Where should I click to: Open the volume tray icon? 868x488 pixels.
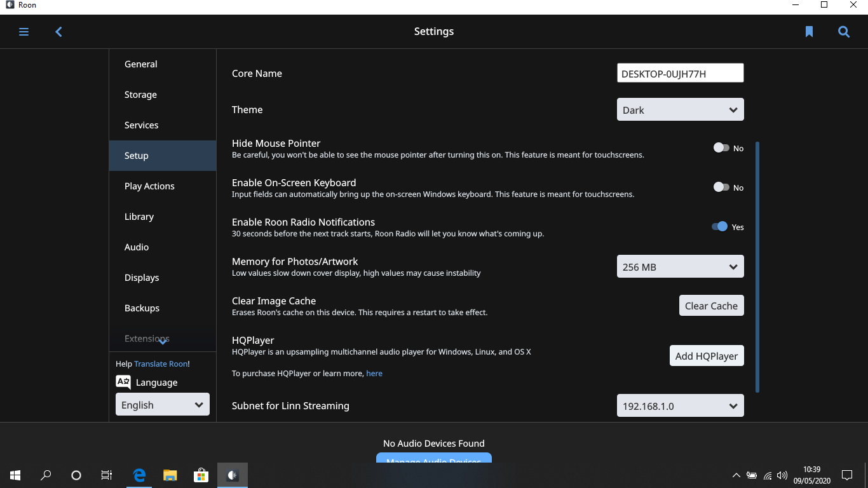tap(782, 475)
